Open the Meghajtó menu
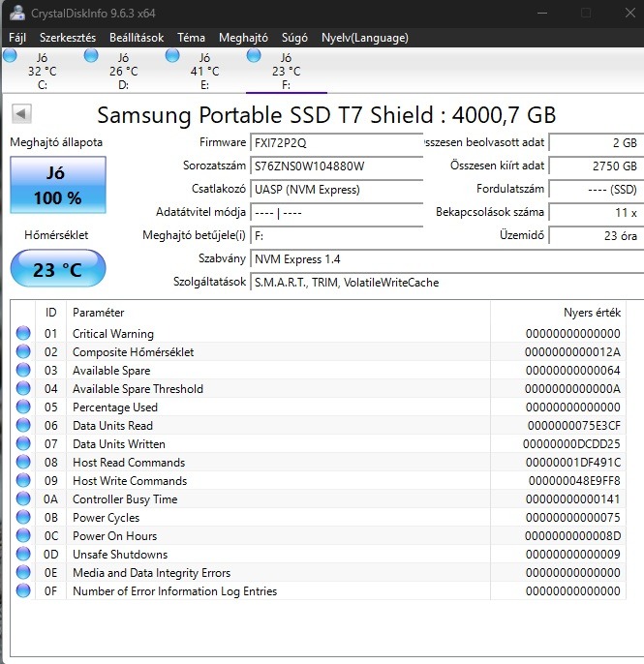 tap(243, 38)
